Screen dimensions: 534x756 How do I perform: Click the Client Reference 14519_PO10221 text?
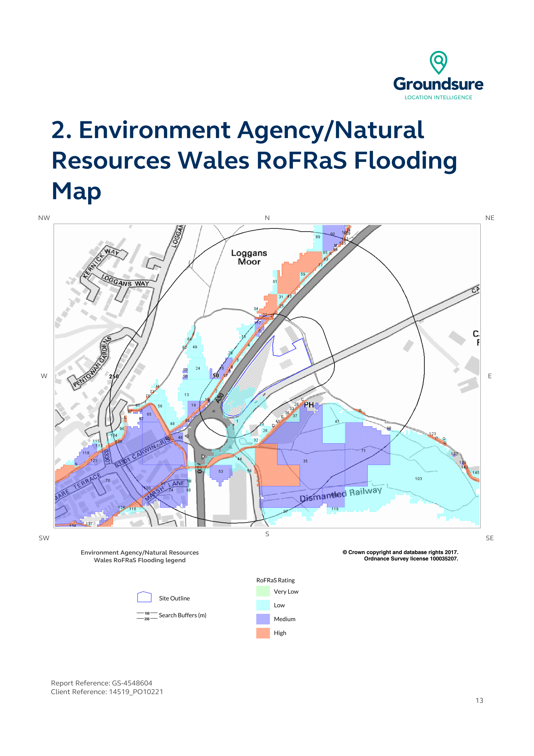[107, 692]
